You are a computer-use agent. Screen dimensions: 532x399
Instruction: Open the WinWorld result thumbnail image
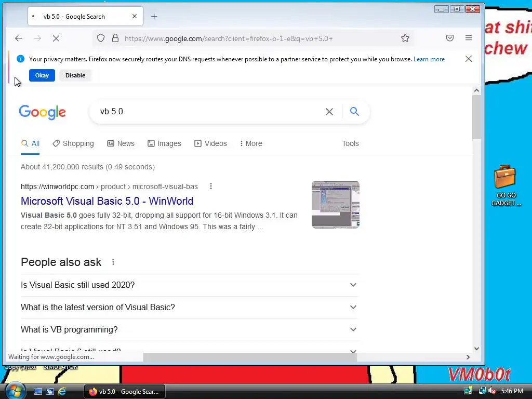coord(336,205)
